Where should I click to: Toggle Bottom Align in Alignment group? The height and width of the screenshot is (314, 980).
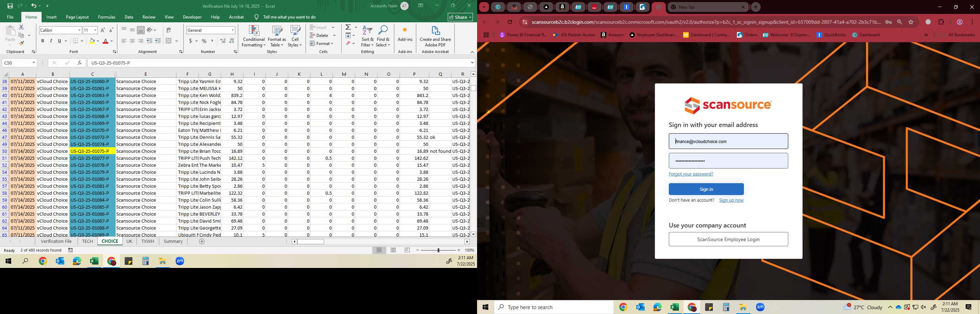coord(140,30)
